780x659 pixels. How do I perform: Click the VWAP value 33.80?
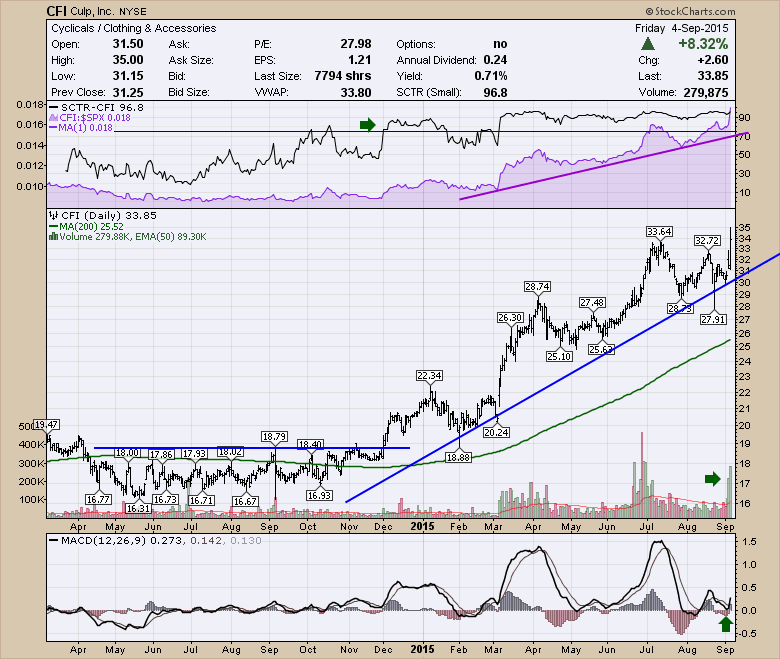(x=356, y=92)
